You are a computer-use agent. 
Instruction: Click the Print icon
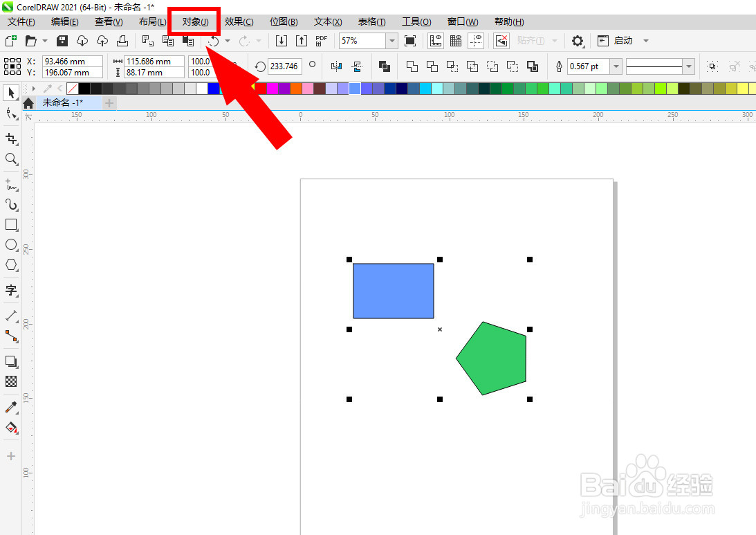pos(122,41)
